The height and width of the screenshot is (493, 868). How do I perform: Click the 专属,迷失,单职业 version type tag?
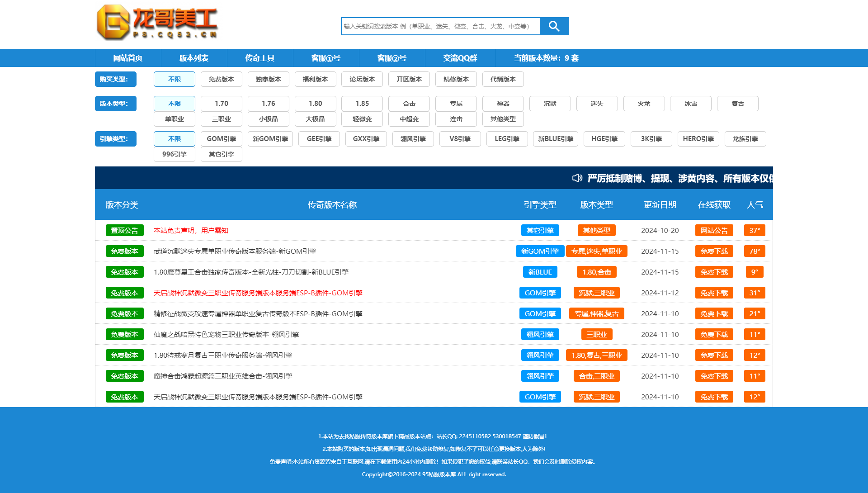(597, 251)
